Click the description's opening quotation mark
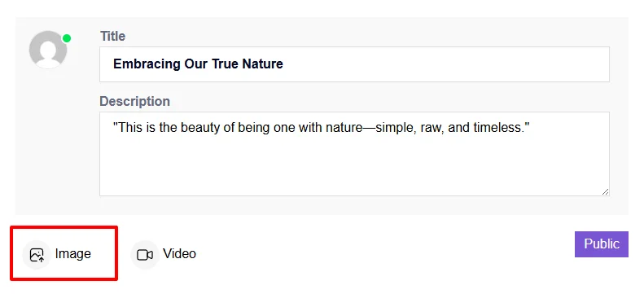Image resolution: width=644 pixels, height=294 pixels. [116, 125]
